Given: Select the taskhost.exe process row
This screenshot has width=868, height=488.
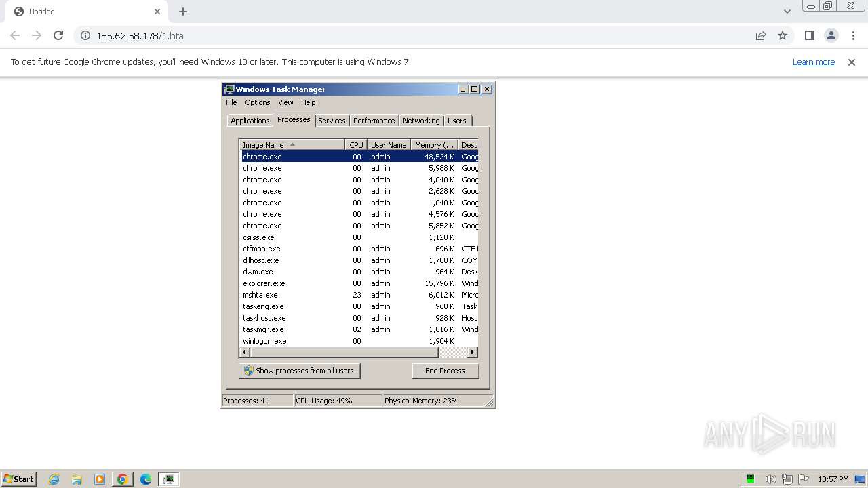Looking at the screenshot, I should click(x=359, y=318).
